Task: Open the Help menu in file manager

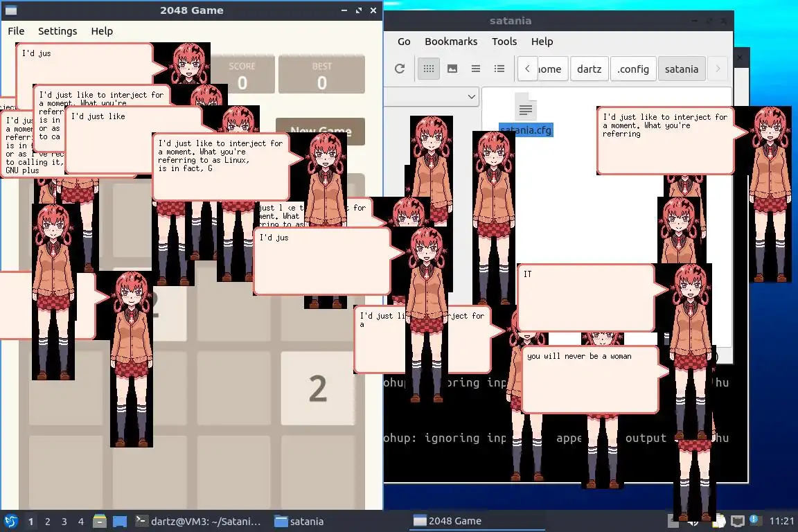Action: (x=542, y=42)
